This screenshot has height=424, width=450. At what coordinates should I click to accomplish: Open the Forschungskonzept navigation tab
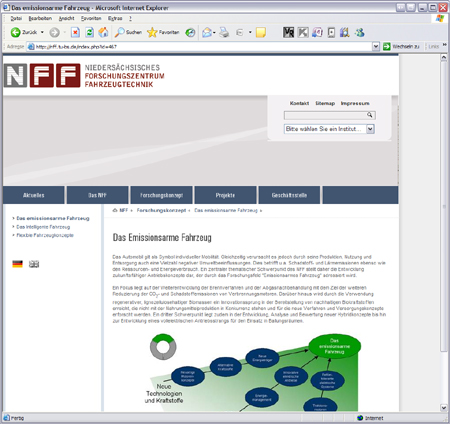click(x=161, y=195)
